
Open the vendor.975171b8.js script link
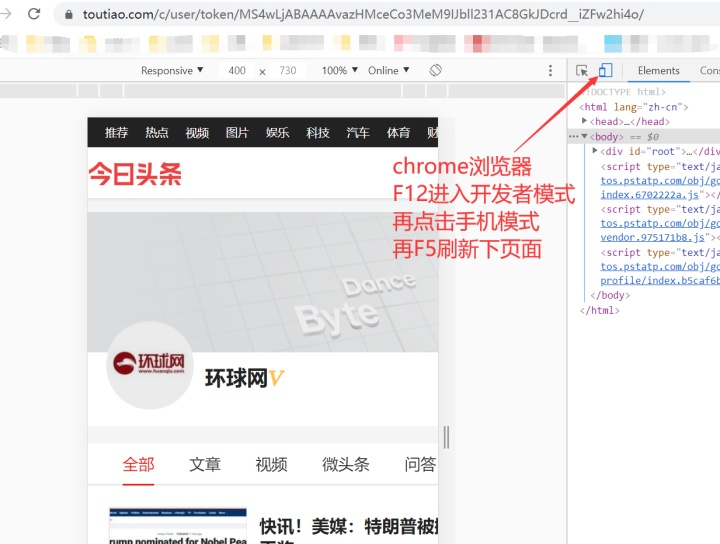(x=652, y=237)
